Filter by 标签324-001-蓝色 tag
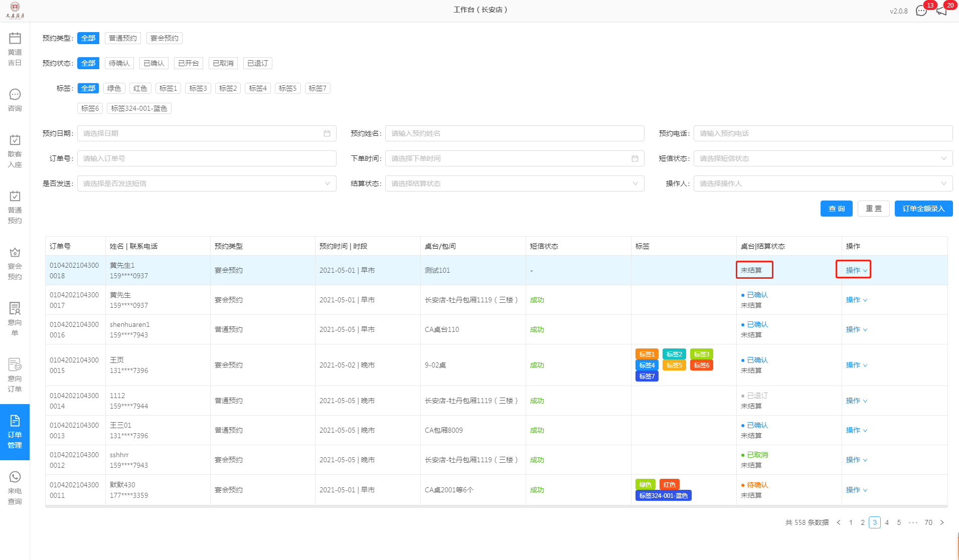This screenshot has width=959, height=560. (139, 108)
